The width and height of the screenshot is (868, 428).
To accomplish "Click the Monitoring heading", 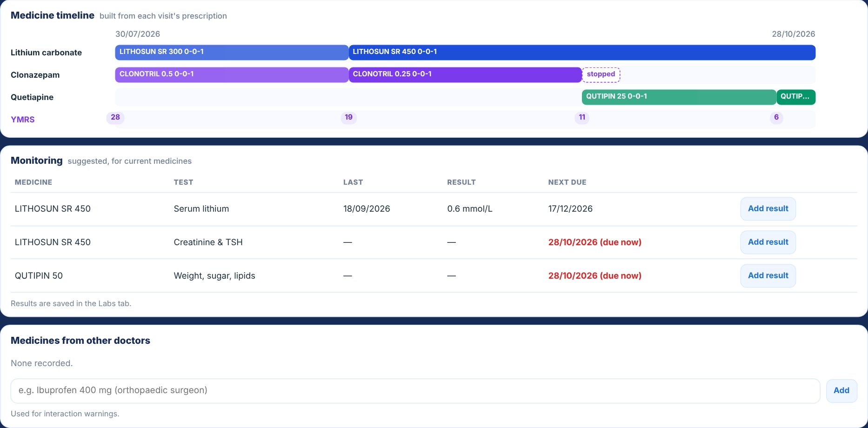I will click(x=37, y=160).
